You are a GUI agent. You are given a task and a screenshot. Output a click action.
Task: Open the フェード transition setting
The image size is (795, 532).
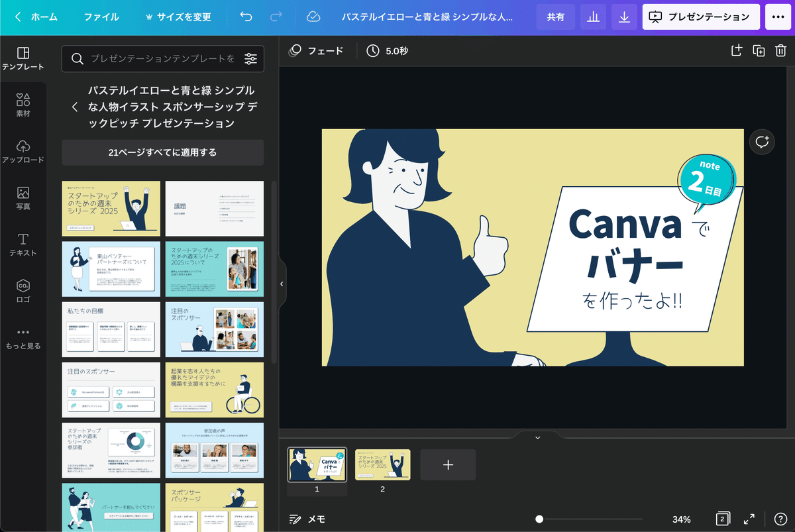point(317,50)
